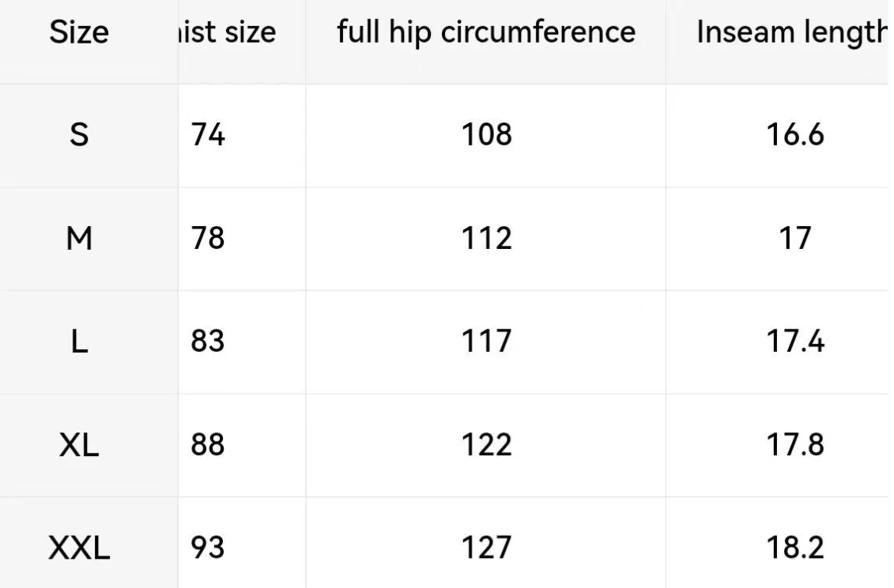Image resolution: width=894 pixels, height=588 pixels.
Task: Select the full hip circumference header
Action: [486, 32]
